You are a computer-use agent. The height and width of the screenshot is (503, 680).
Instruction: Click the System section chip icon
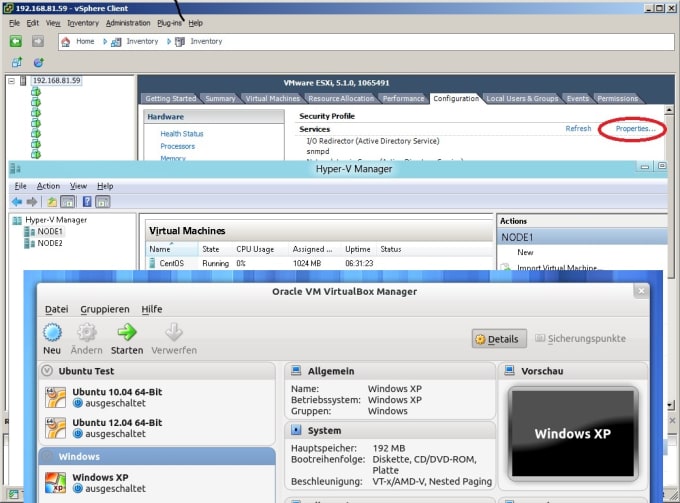coord(296,430)
